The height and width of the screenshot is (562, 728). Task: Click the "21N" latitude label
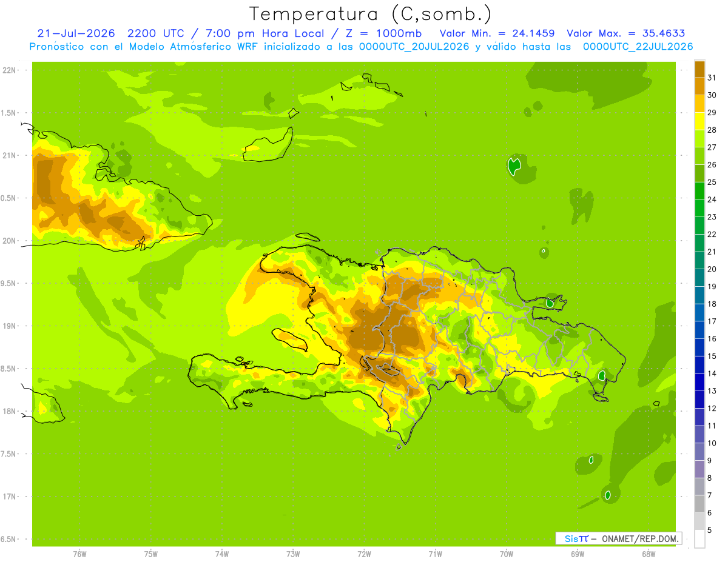[9, 155]
